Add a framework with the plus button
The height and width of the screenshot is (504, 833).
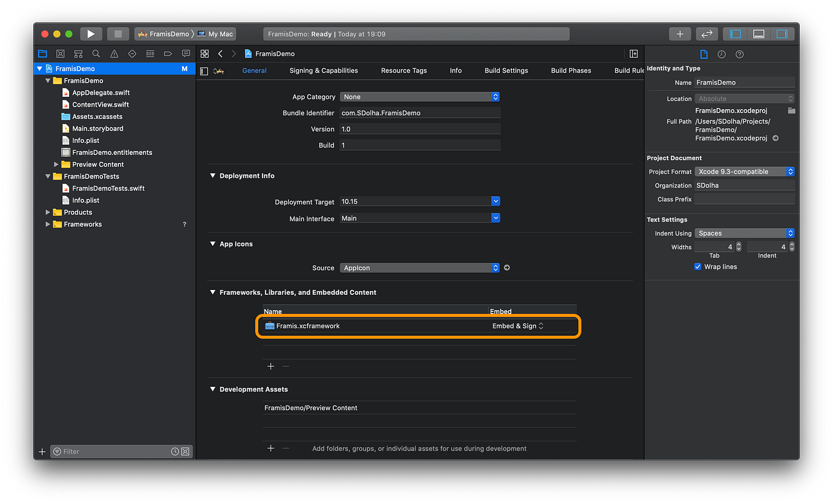pos(271,366)
